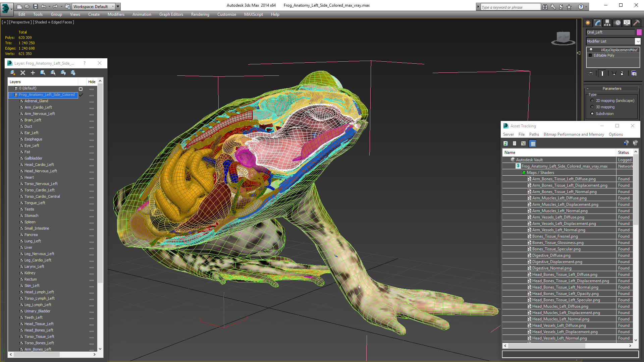The image size is (644, 362).
Task: Switch to the Utilities hammer panel tab
Action: (x=636, y=23)
